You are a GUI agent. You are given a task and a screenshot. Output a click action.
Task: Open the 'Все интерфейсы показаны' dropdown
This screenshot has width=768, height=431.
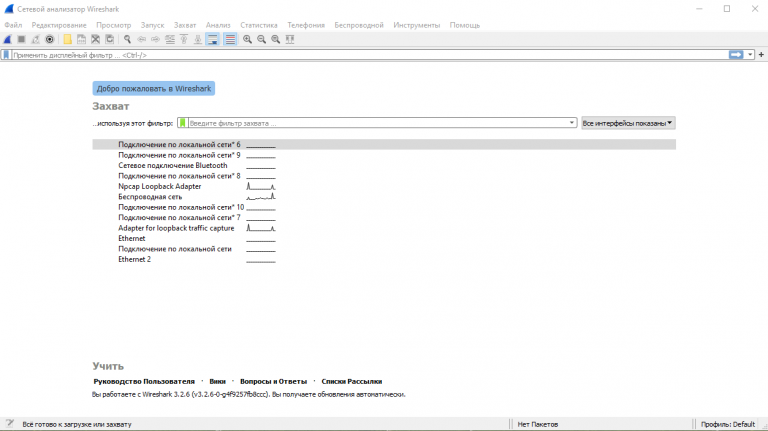click(628, 123)
